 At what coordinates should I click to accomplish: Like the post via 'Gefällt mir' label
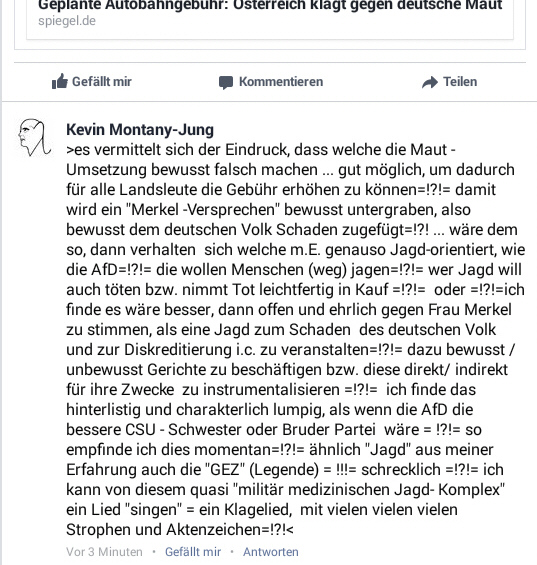click(x=102, y=81)
